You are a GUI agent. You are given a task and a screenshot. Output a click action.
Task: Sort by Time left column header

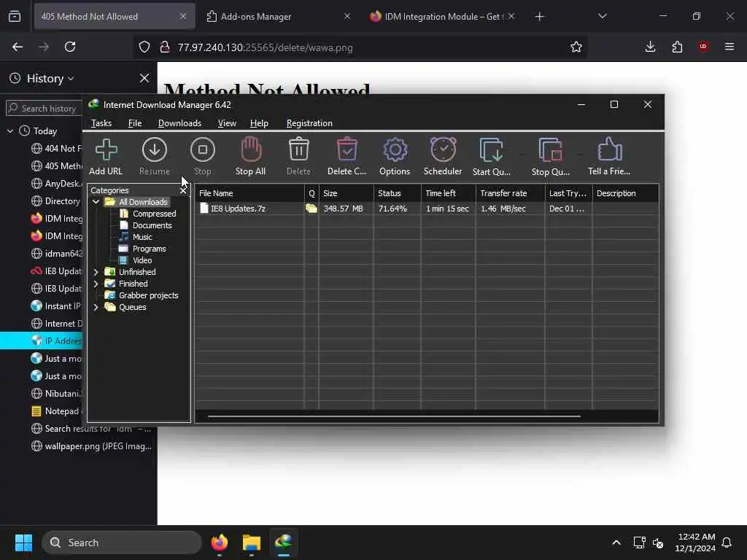[449, 193]
